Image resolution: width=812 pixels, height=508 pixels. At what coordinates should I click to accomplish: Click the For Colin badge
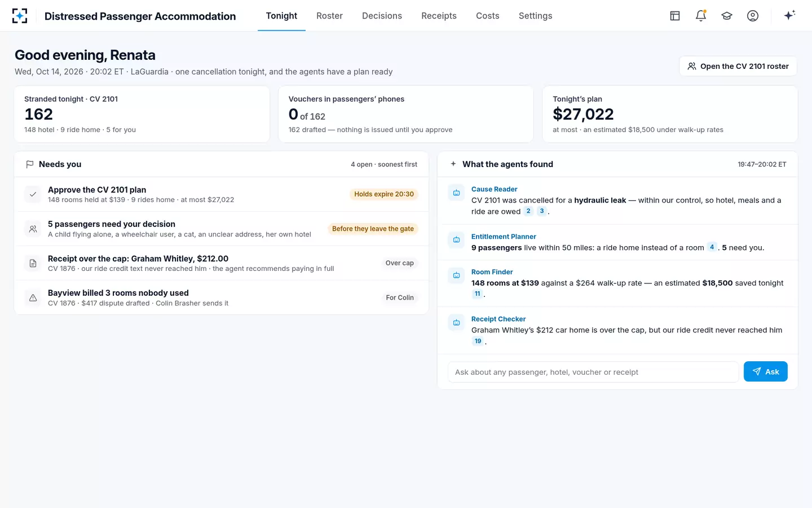click(400, 297)
